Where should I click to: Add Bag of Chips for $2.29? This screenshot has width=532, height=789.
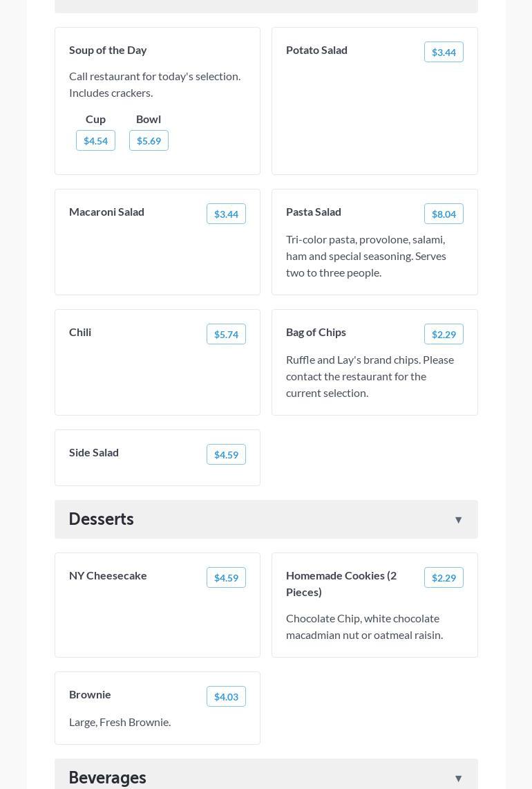pyautogui.click(x=444, y=335)
